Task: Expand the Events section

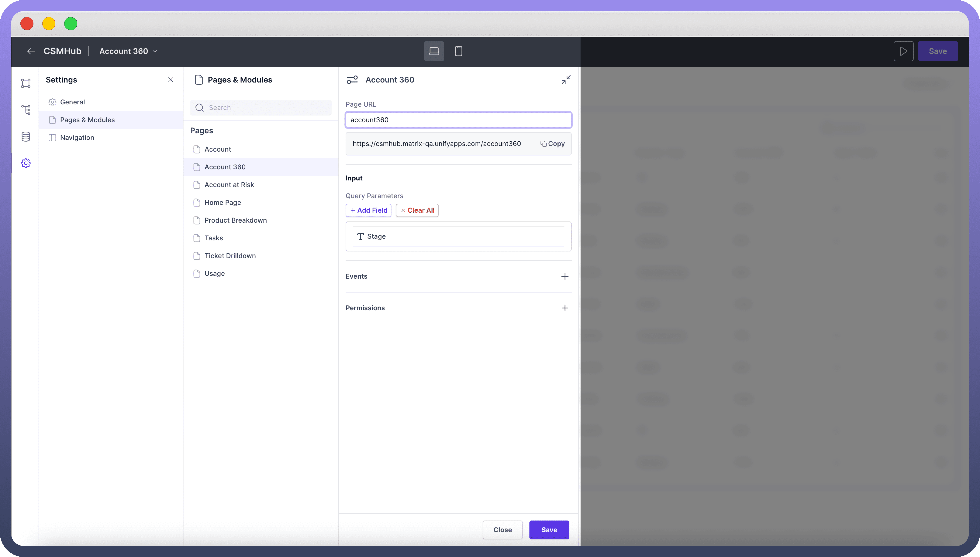Action: [565, 276]
